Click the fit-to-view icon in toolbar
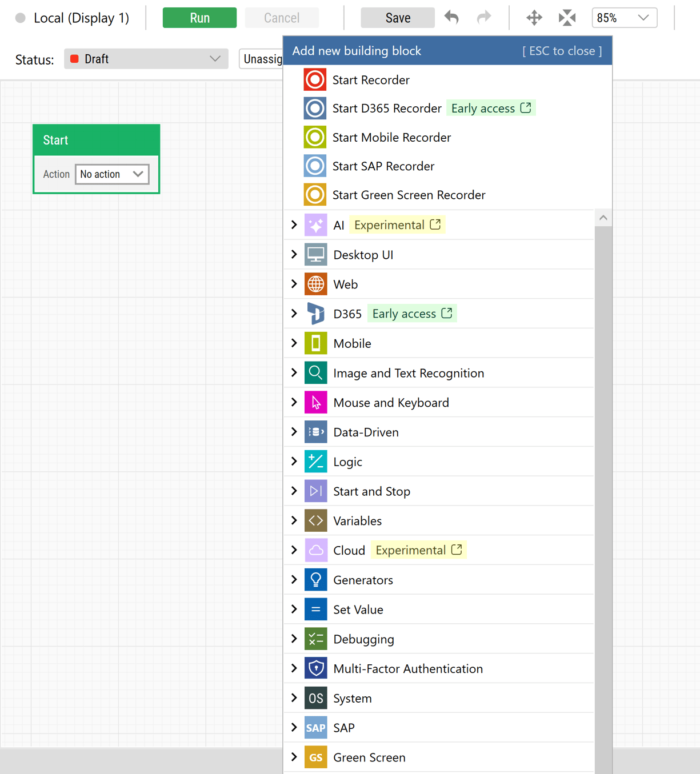The image size is (700, 774). coord(567,18)
